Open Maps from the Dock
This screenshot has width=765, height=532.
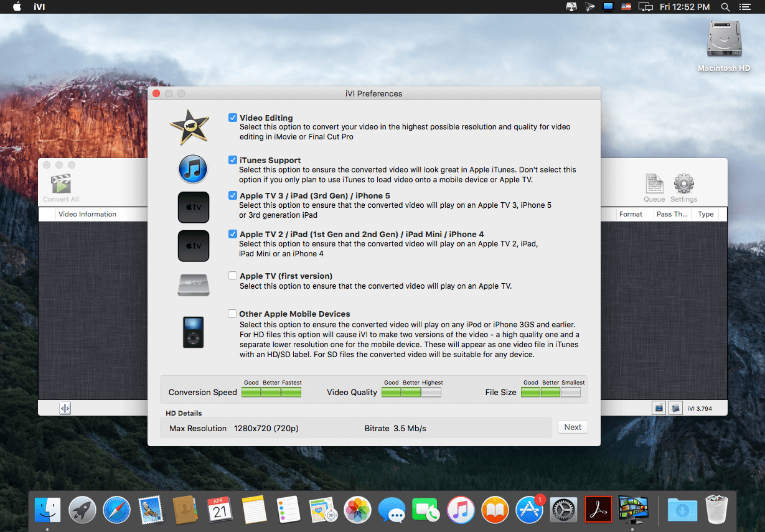[x=323, y=510]
